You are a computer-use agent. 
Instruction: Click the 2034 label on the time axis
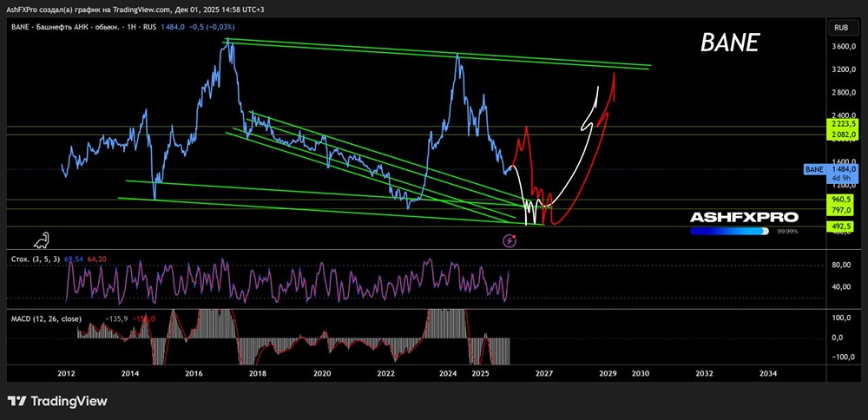tap(768, 373)
